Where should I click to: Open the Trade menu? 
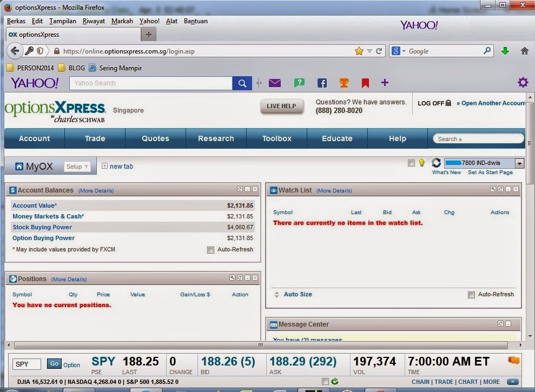95,138
